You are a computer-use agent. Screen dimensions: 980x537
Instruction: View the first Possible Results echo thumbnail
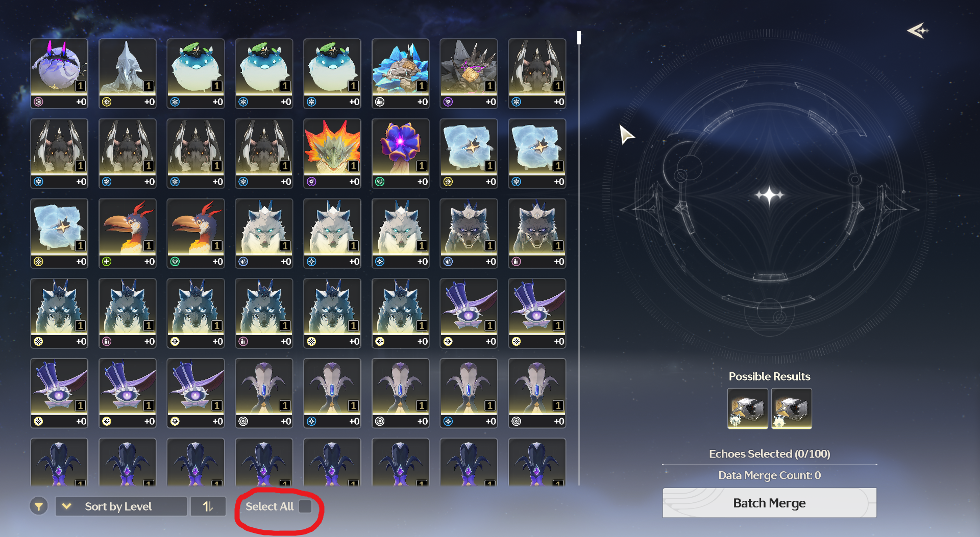click(x=748, y=408)
